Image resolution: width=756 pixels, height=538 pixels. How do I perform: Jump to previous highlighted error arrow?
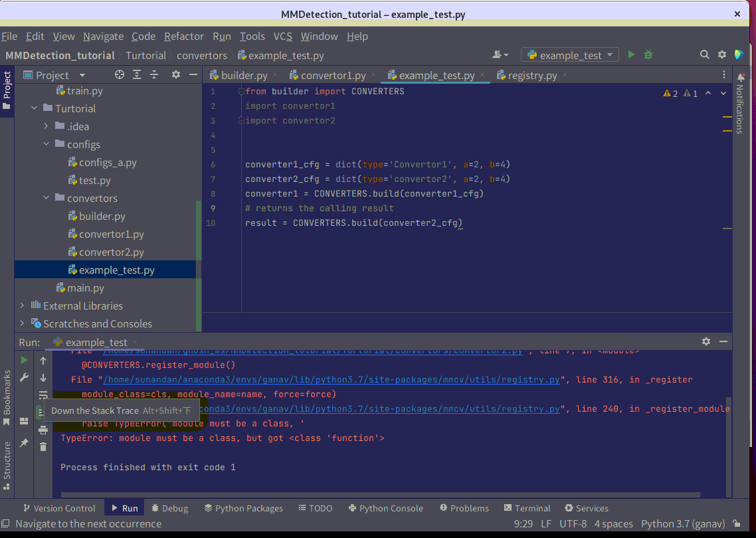click(x=708, y=94)
